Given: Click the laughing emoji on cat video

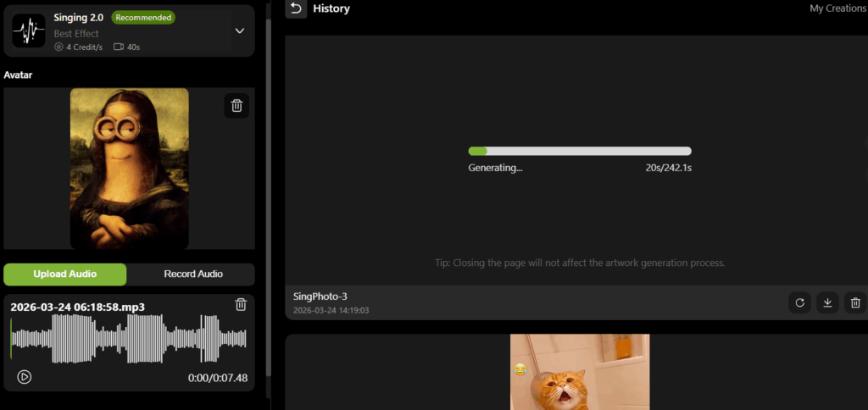Looking at the screenshot, I should click(520, 370).
